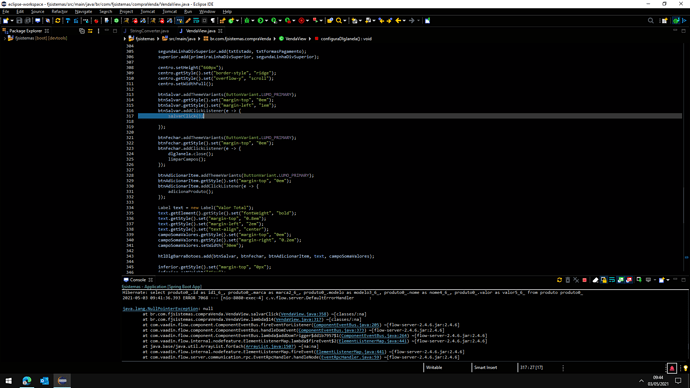Open the Project menu

[x=126, y=11]
